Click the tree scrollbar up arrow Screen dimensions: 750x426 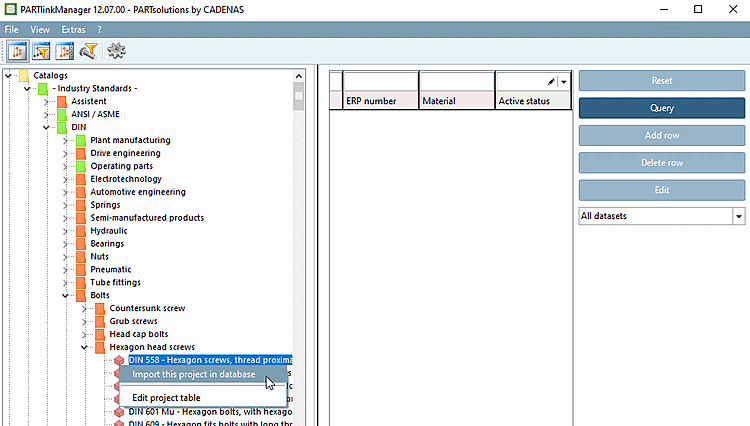299,76
